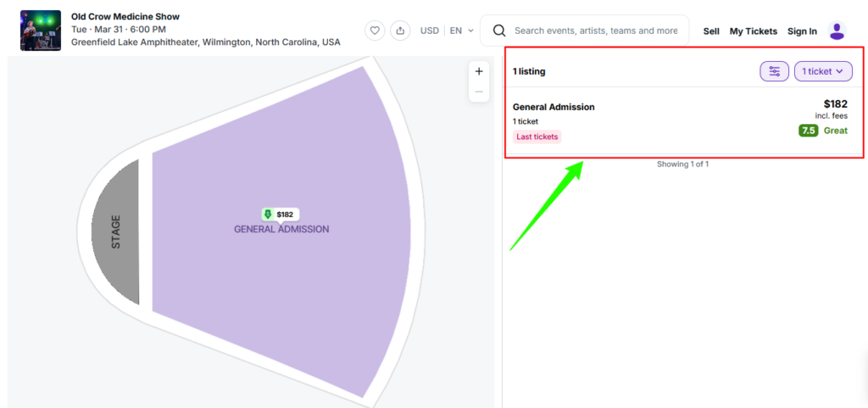Click the green price marker icon on map
The image size is (868, 408).
(x=268, y=215)
